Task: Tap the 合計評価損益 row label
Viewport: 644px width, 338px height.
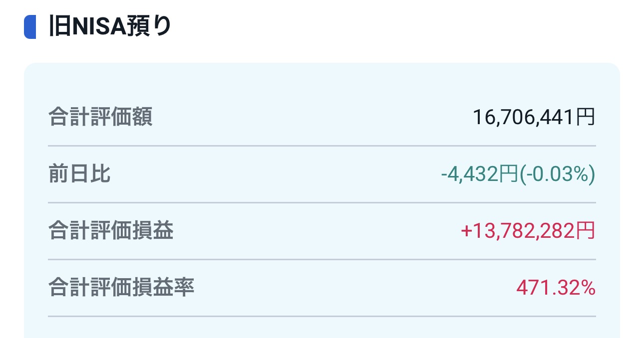Action: tap(111, 231)
